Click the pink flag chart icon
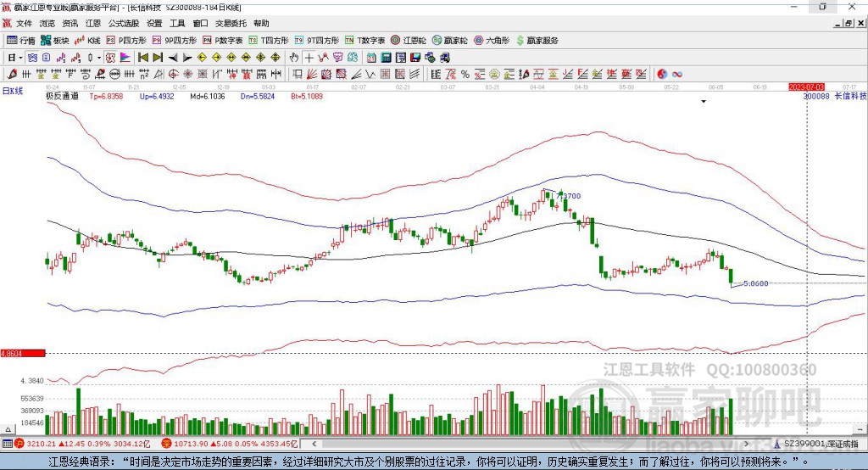Viewport: 868px width, 470px height. pos(125,58)
